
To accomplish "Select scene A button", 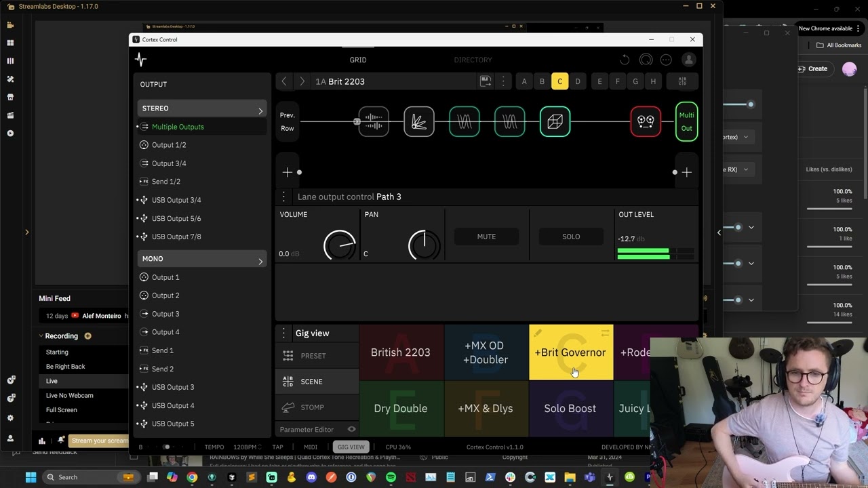I will (x=524, y=81).
